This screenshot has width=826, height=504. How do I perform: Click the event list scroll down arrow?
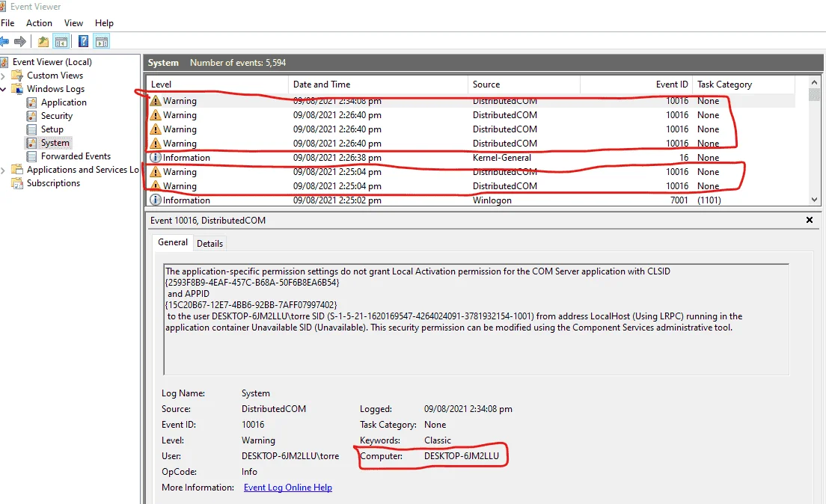815,200
